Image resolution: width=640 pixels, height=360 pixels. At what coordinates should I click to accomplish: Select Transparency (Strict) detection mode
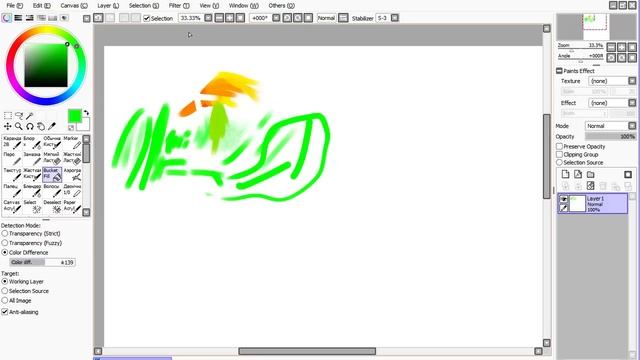pyautogui.click(x=5, y=233)
